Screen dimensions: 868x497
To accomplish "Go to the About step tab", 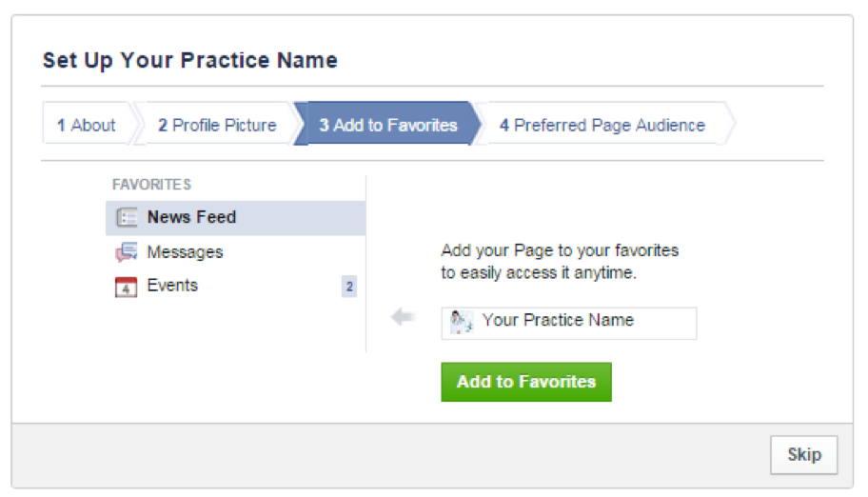I will click(x=87, y=125).
